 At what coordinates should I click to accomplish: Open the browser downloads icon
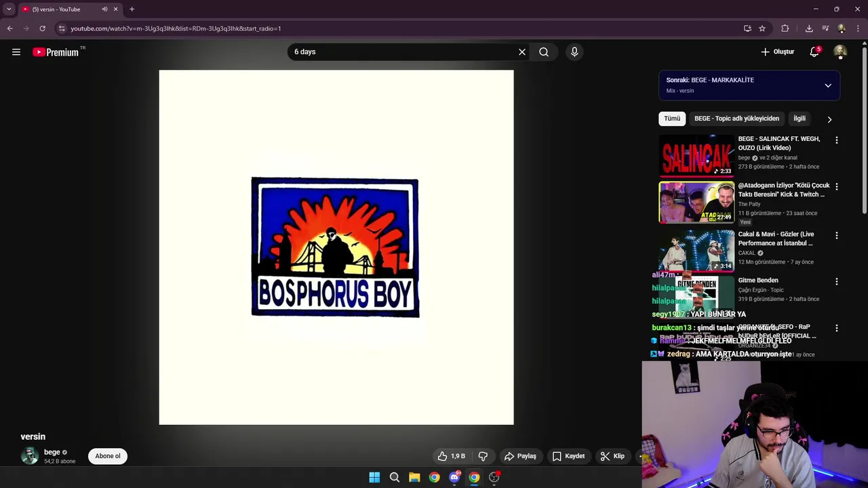pos(809,28)
